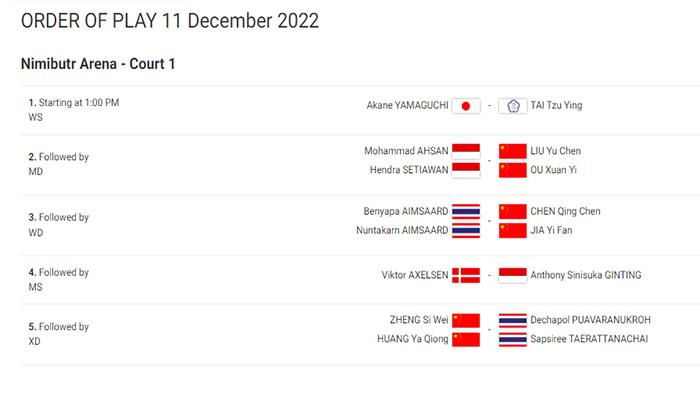Click the Indonesia flag beside Anthony Ginting
The width and height of the screenshot is (700, 400).
coord(512,275)
